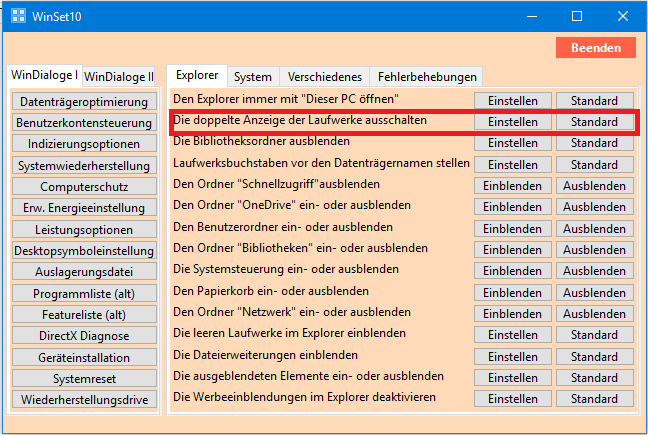Click Einstellen for Laufwerksbuchstaben row
Screen dimensions: 648x435
coord(512,165)
